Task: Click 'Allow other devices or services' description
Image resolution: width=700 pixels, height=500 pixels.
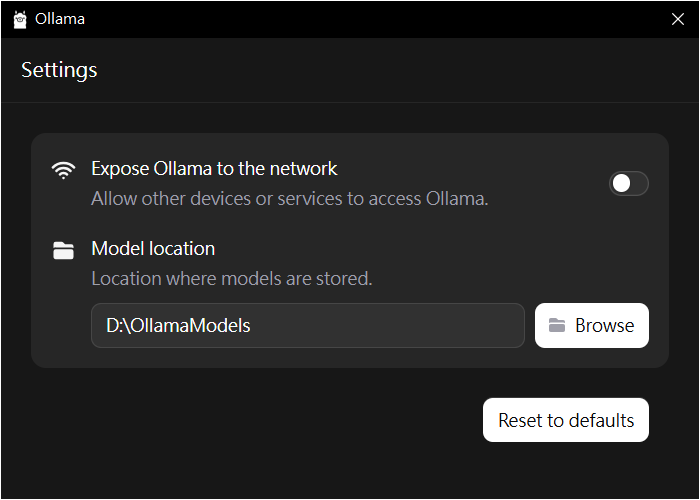Action: click(x=290, y=199)
